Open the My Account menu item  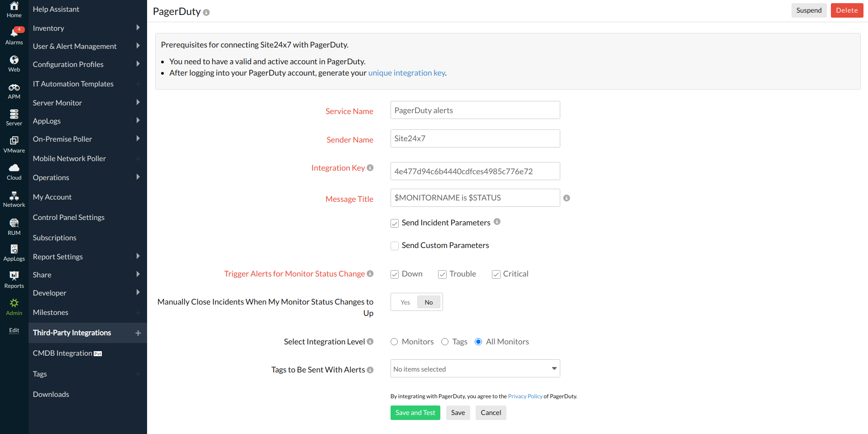(x=52, y=197)
